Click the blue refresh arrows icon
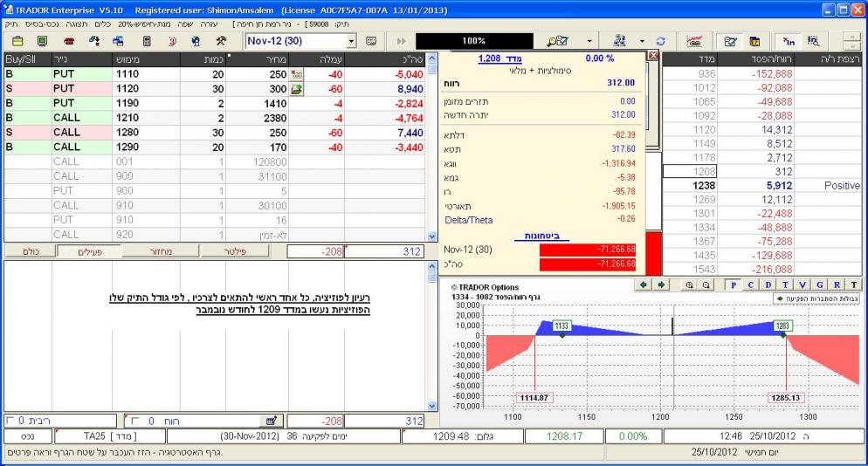Screen dimensions: 868x466 coord(661,41)
